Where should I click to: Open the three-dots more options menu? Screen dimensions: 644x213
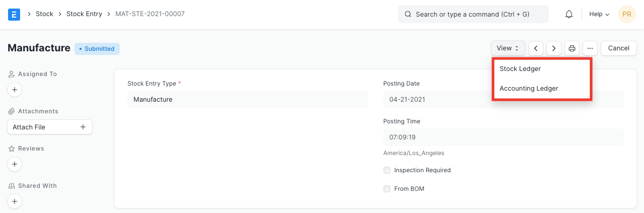590,48
